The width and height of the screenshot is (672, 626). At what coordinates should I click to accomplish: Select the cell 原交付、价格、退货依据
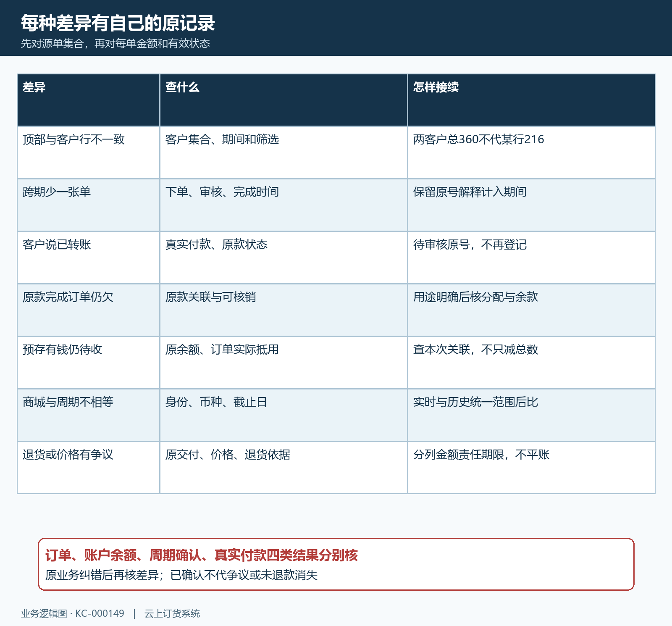point(283,468)
